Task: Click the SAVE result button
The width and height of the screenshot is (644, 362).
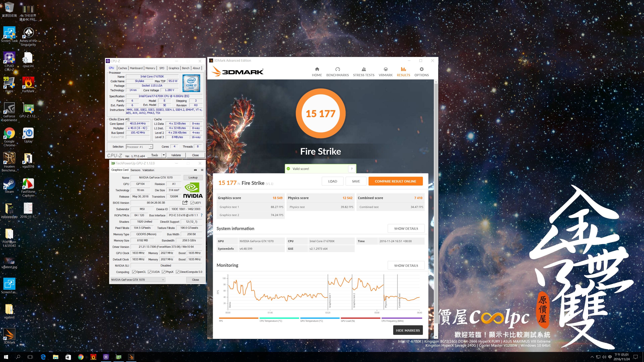Action: click(356, 181)
